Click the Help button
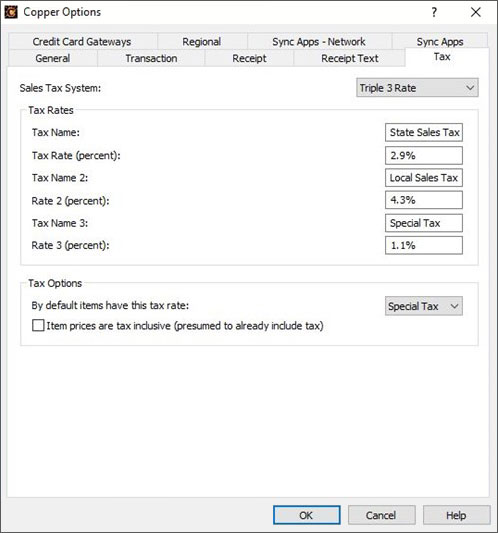 pyautogui.click(x=456, y=515)
